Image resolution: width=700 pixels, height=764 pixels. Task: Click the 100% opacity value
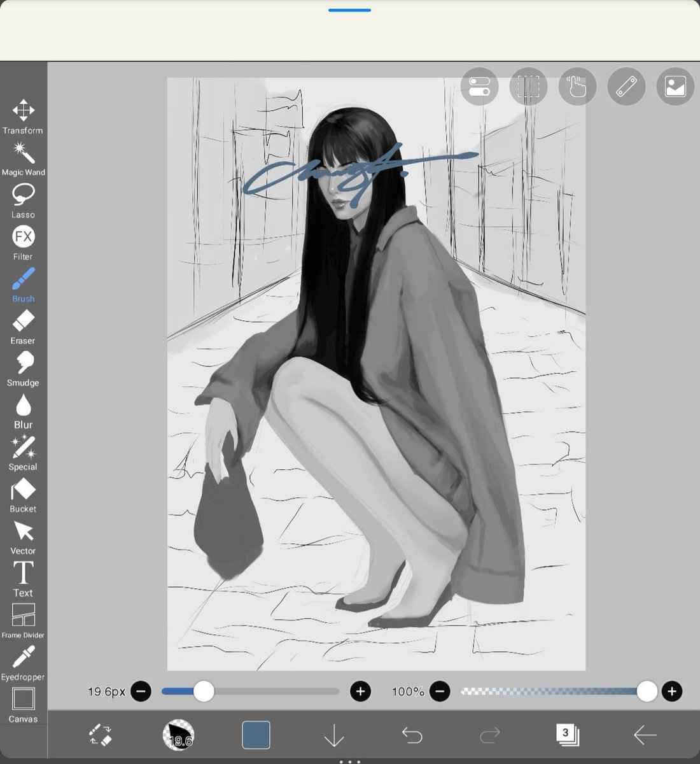point(408,691)
